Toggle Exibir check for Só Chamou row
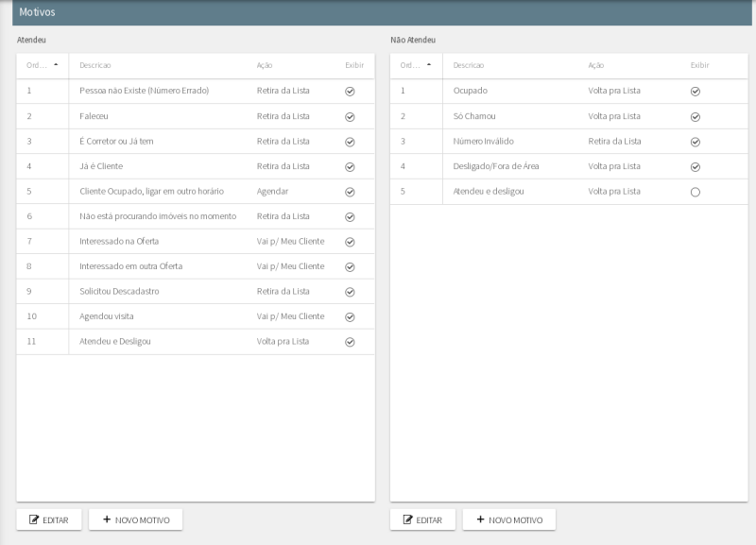 tap(696, 116)
